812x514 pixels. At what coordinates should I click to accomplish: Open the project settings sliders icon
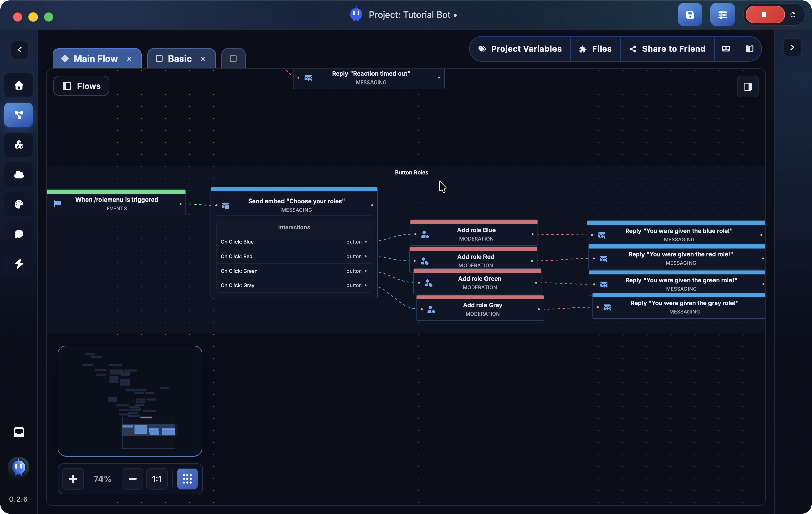[722, 15]
